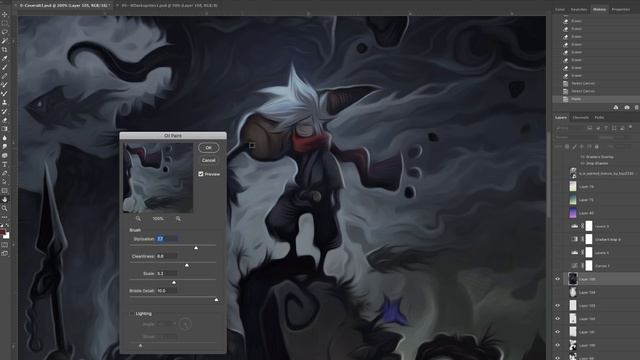Hide Layer 101 with its eye icon
The width and height of the screenshot is (640, 360).
[558, 332]
